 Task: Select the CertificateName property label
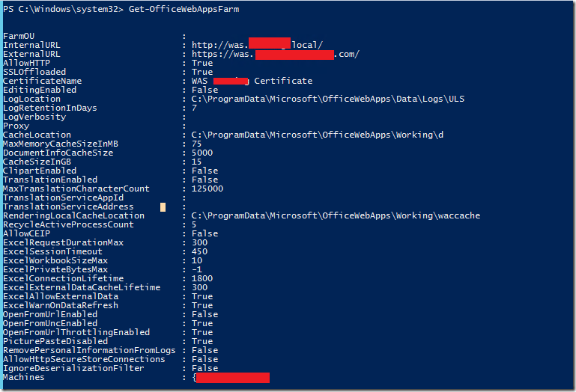(42, 81)
